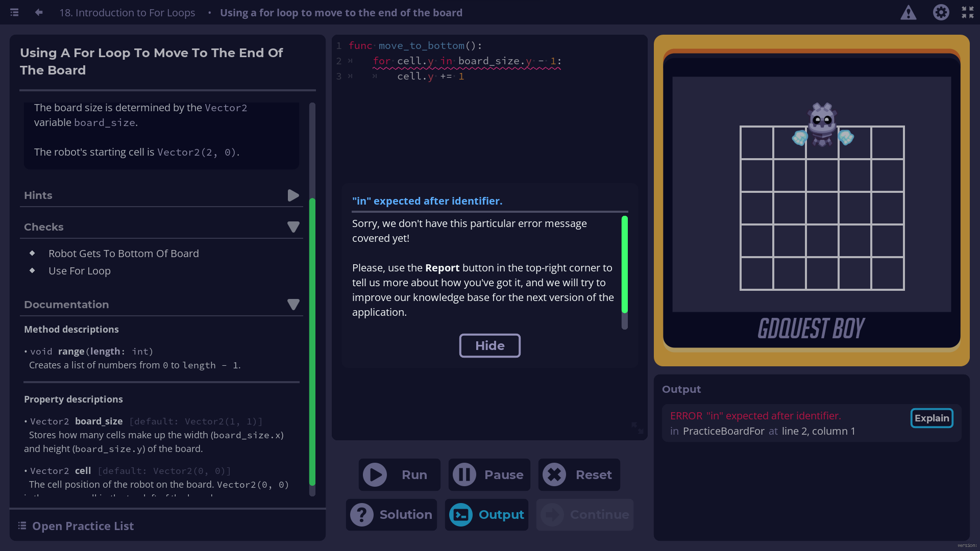Viewport: 980px width, 551px height.
Task: Select the Solution question-mark icon
Action: pos(362,515)
